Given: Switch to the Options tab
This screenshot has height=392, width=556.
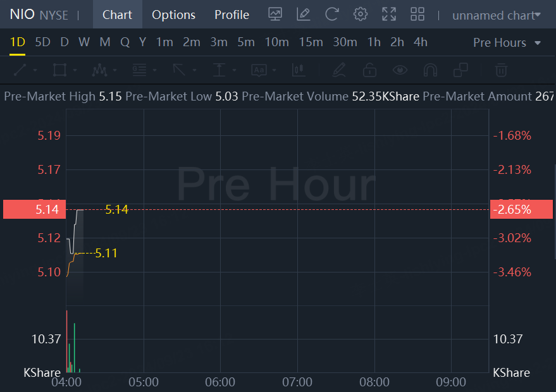Looking at the screenshot, I should (173, 15).
